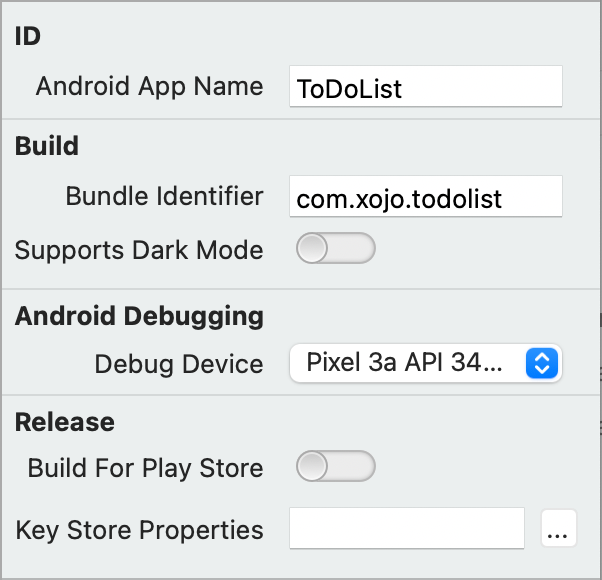Select the Android Debugging section heading
Screen dimensions: 602x580
coord(139,317)
